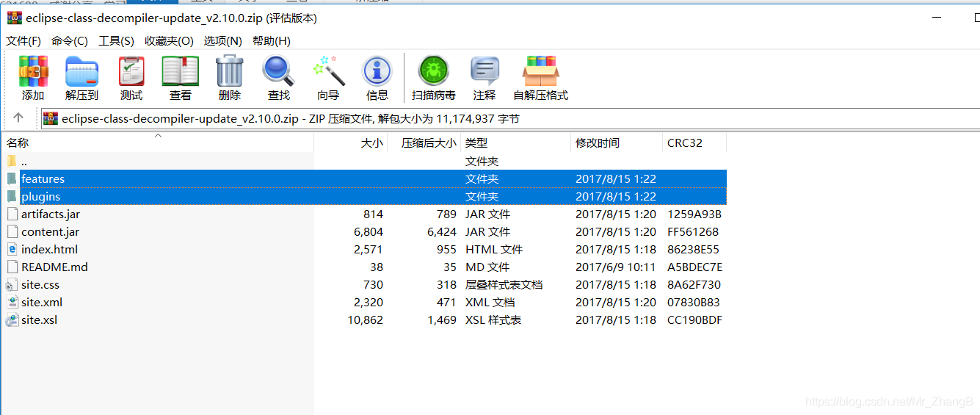Click the site.xsl file icon

(12, 320)
